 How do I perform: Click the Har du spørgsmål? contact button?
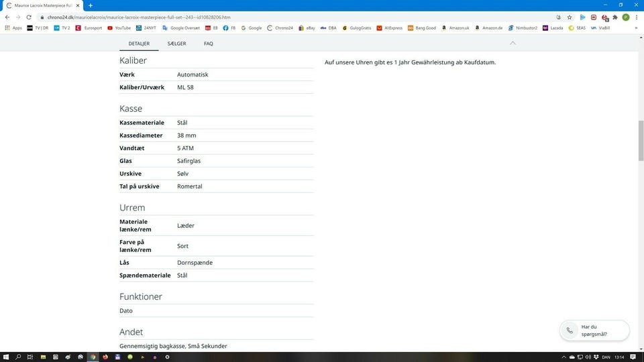(x=594, y=330)
